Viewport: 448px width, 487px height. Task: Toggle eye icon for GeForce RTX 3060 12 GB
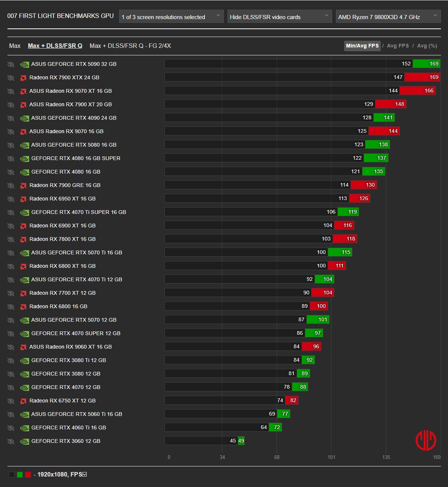(11, 441)
